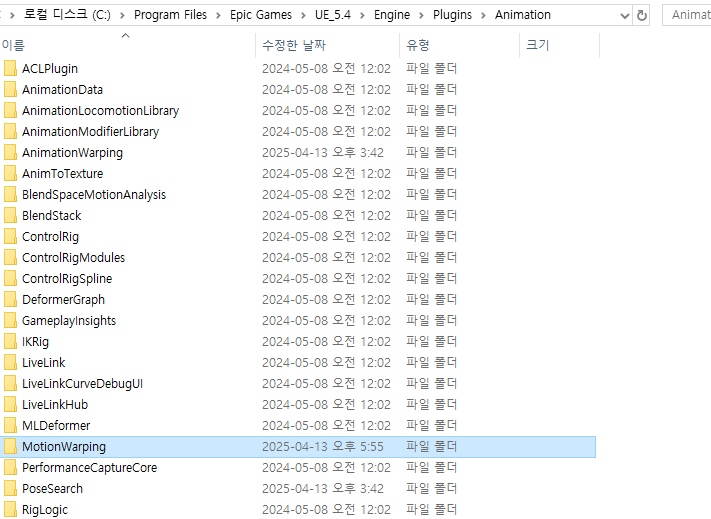Select the IKRig folder name
The height and width of the screenshot is (519, 711).
35,342
